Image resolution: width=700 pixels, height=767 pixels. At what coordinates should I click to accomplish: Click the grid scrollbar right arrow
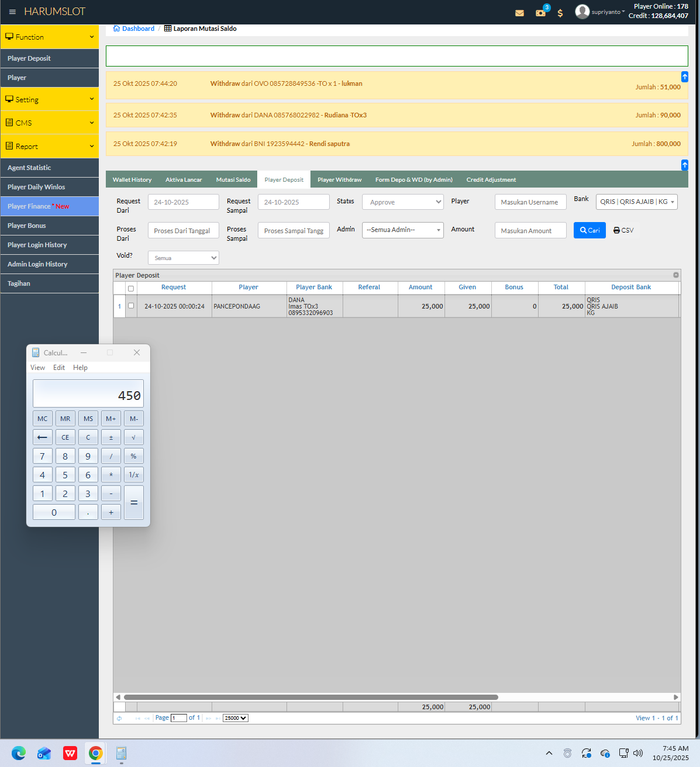click(676, 697)
